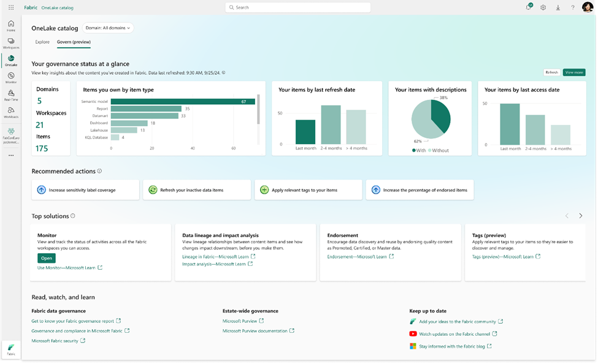Click the Items count 175
Image resolution: width=598 pixels, height=364 pixels.
pyautogui.click(x=42, y=148)
